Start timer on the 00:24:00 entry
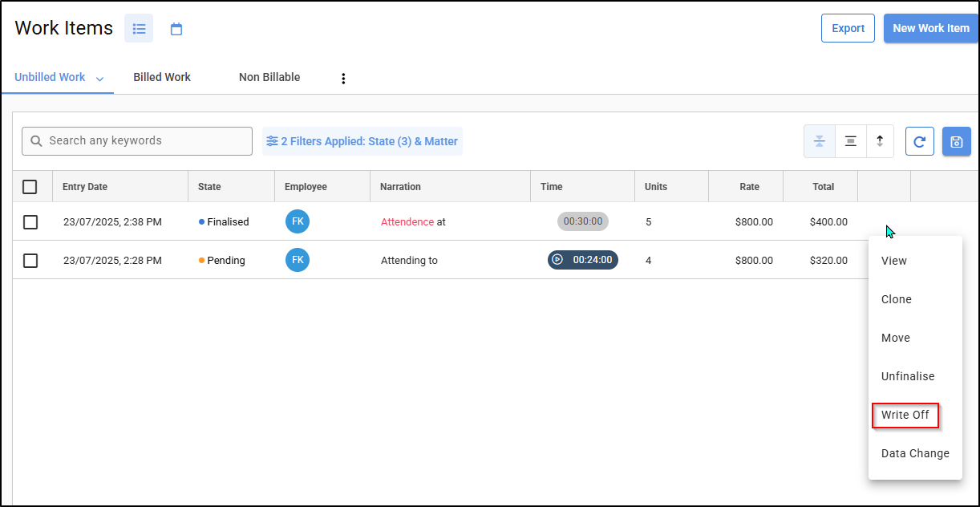Screen dimensions: 980x507 click(557, 260)
